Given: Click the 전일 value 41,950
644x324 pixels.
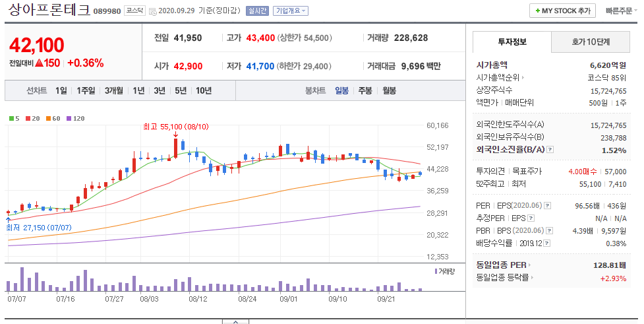Looking at the screenshot, I should coord(188,38).
